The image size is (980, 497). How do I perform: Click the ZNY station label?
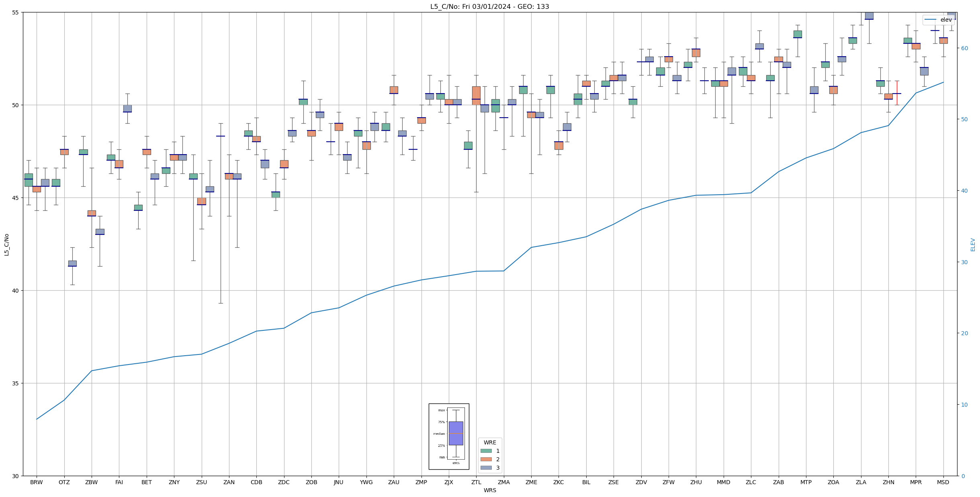174,482
